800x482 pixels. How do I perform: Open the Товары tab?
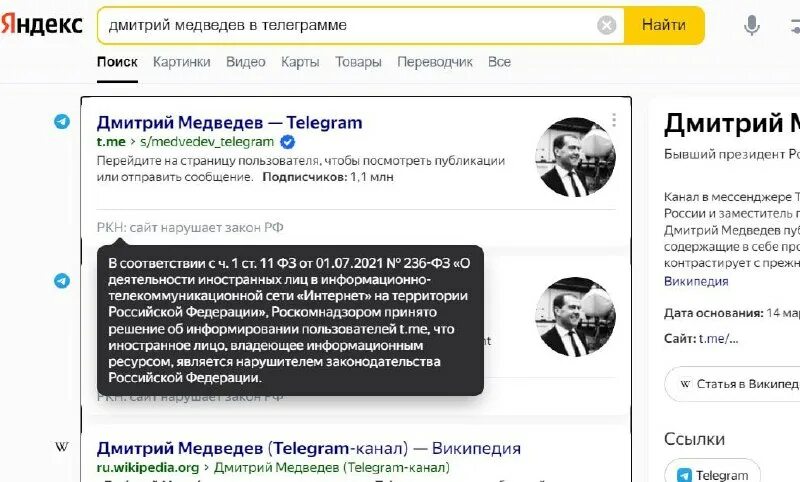(358, 62)
